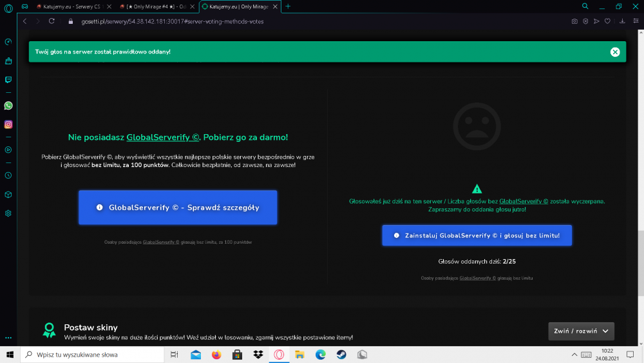Screen dimensions: 644x363
Task: Open File Explorer on the taskbar
Action: click(x=300, y=355)
